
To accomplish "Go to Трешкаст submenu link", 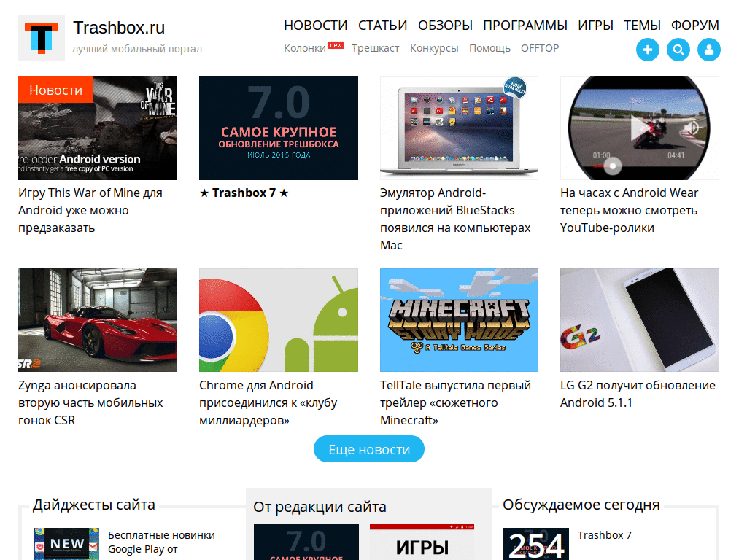I will click(x=376, y=48).
